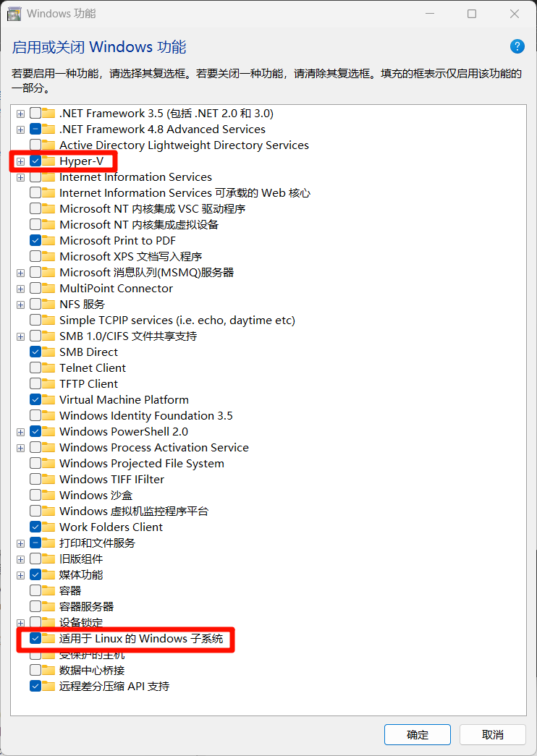Click the Hyper-V folder icon
Image resolution: width=537 pixels, height=756 pixels.
point(48,161)
